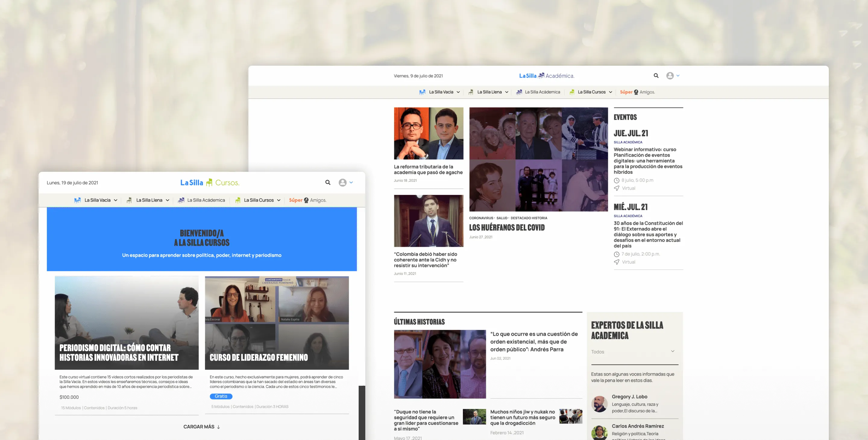Click Carlos Andrés Ramirez expert name
This screenshot has width=868, height=440.
tap(638, 426)
